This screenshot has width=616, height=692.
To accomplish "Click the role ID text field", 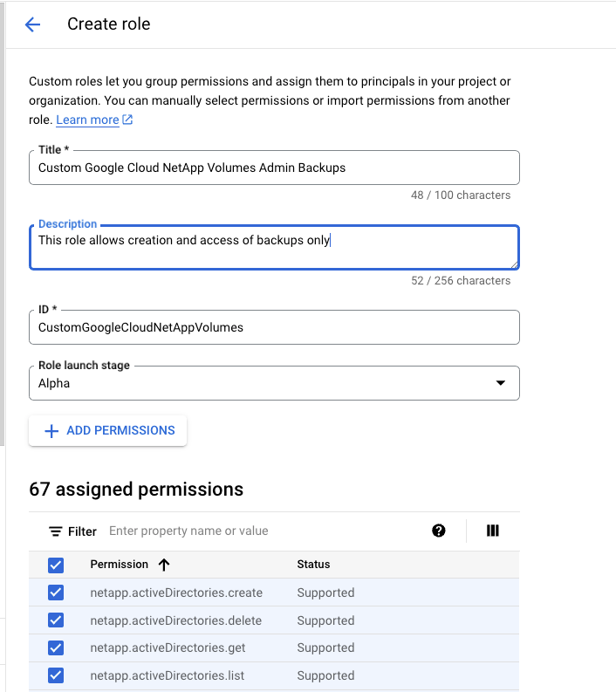I will (x=274, y=327).
